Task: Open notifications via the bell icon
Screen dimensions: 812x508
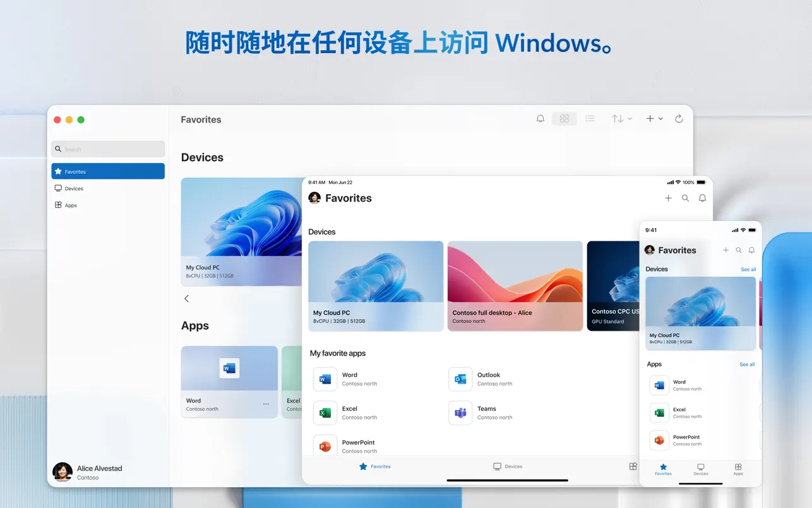Action: click(540, 118)
